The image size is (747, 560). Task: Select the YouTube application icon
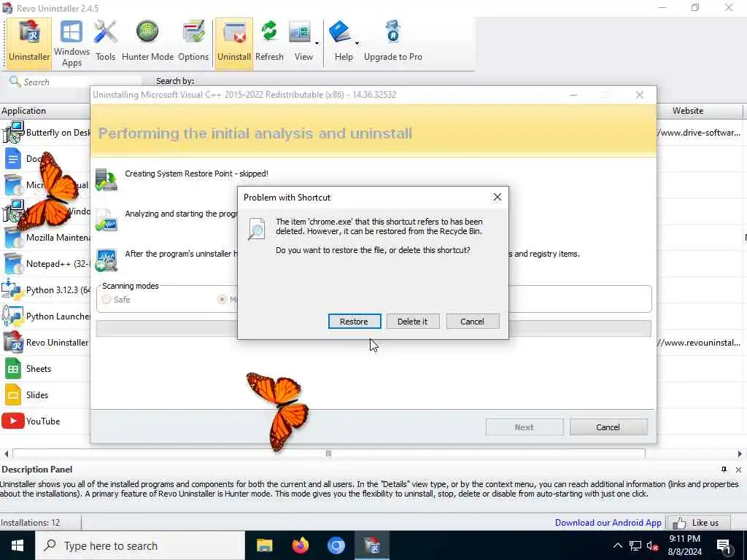pyautogui.click(x=13, y=421)
